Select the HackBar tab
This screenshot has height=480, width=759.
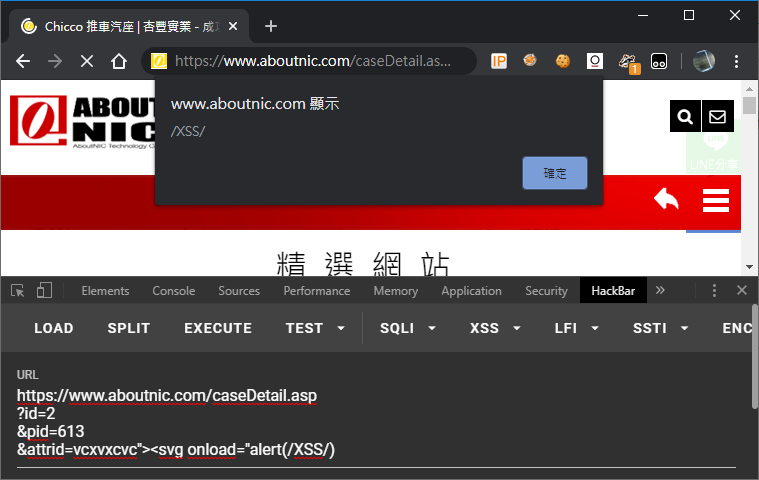coord(613,291)
